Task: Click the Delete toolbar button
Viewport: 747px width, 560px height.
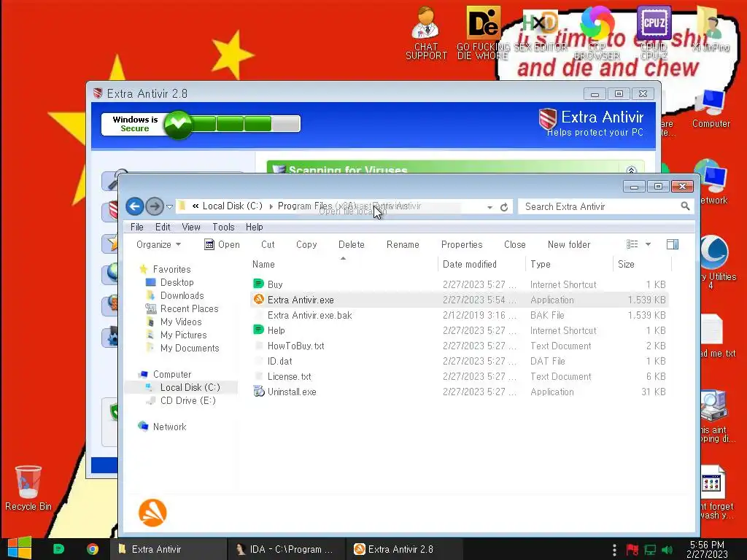Action: (x=352, y=245)
